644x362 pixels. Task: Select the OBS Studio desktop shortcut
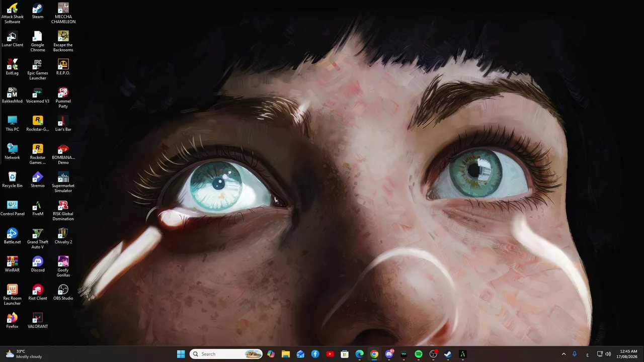tap(63, 293)
